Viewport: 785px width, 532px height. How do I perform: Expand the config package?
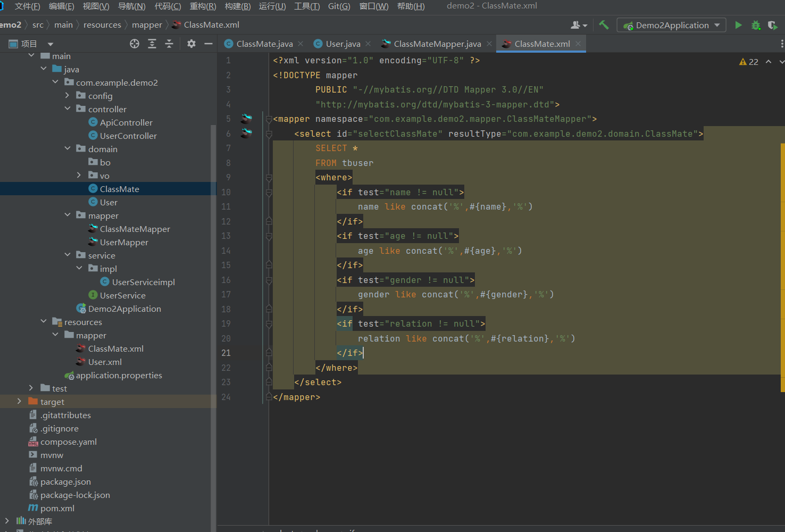click(67, 95)
